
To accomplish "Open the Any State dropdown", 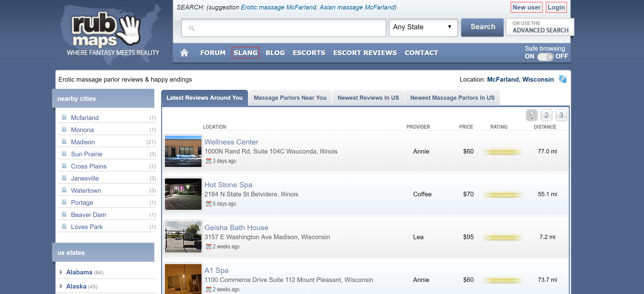I will click(423, 27).
